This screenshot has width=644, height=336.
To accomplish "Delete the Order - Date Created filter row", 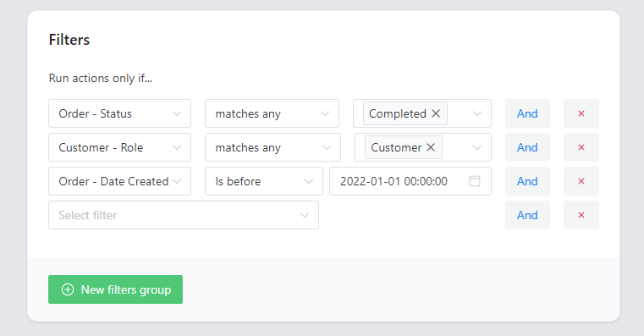I will (581, 181).
